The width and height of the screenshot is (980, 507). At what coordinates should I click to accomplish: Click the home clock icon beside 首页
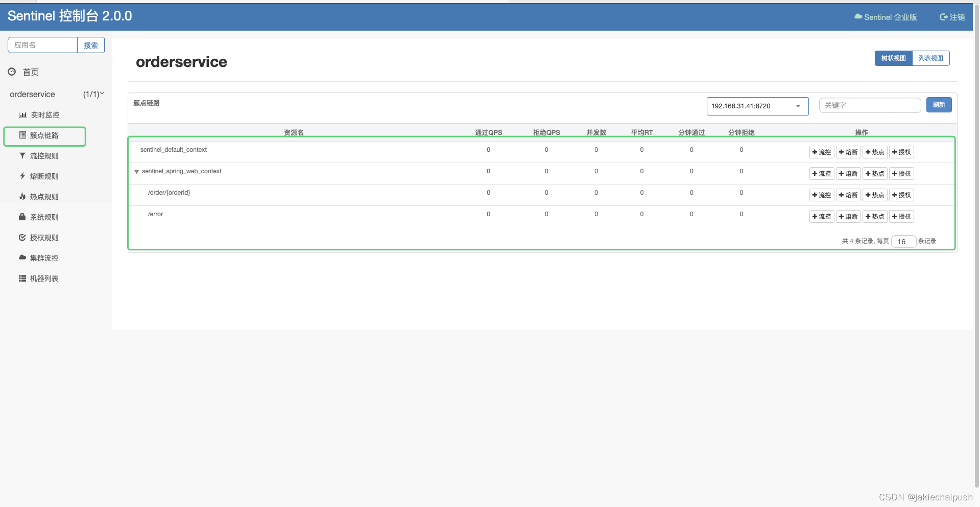coord(12,72)
